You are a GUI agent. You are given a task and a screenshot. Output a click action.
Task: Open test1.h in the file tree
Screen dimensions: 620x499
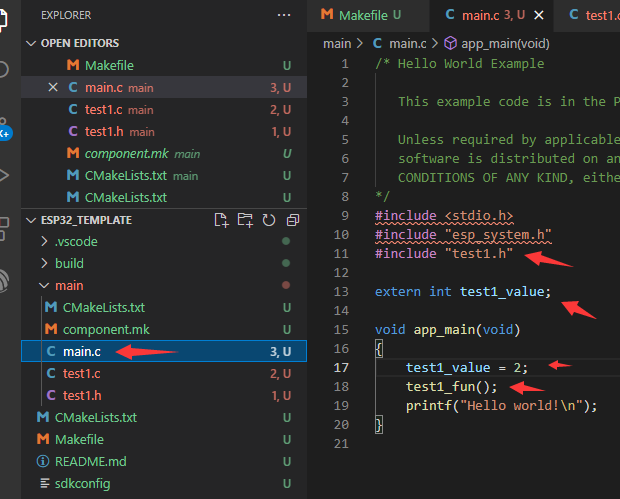164,395
